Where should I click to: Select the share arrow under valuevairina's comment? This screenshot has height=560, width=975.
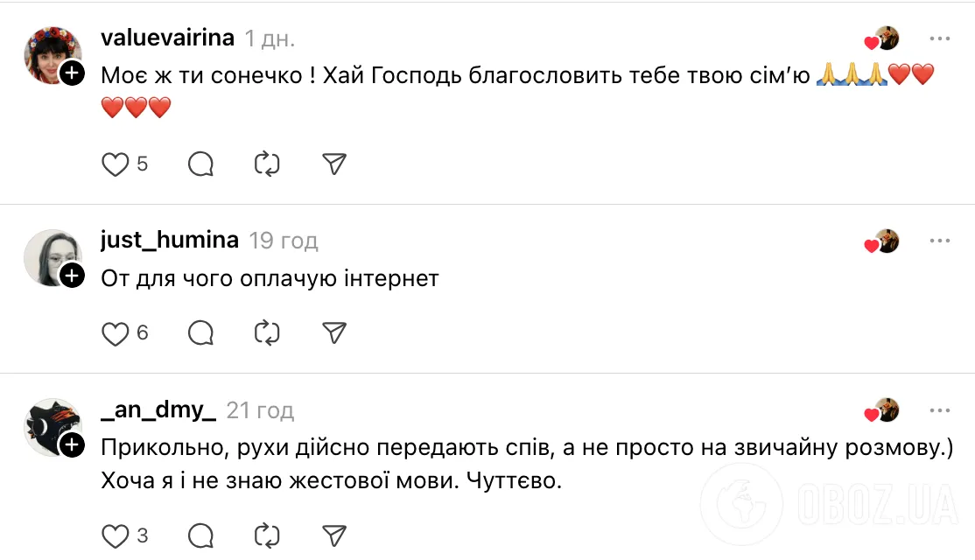click(333, 163)
